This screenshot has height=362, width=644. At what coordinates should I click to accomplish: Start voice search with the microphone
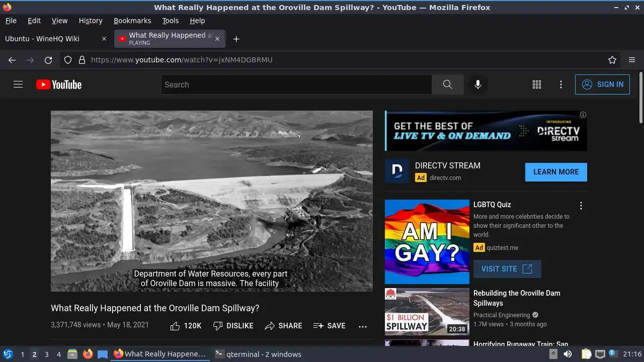point(478,84)
